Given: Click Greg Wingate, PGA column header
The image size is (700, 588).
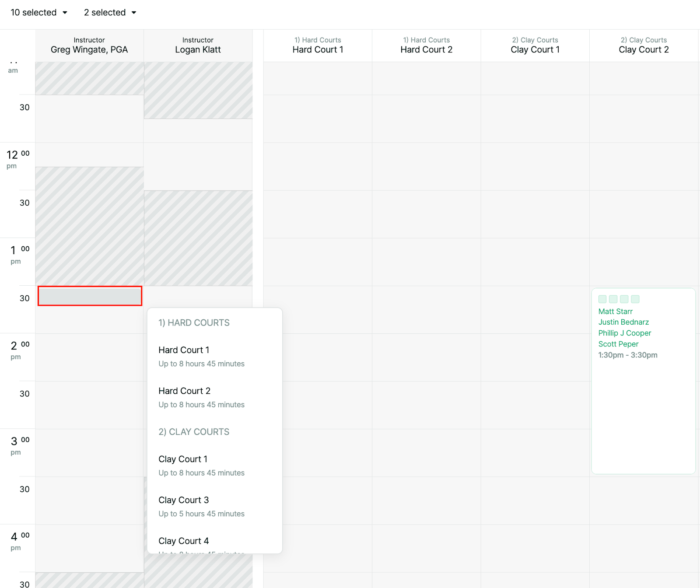Looking at the screenshot, I should pos(89,45).
